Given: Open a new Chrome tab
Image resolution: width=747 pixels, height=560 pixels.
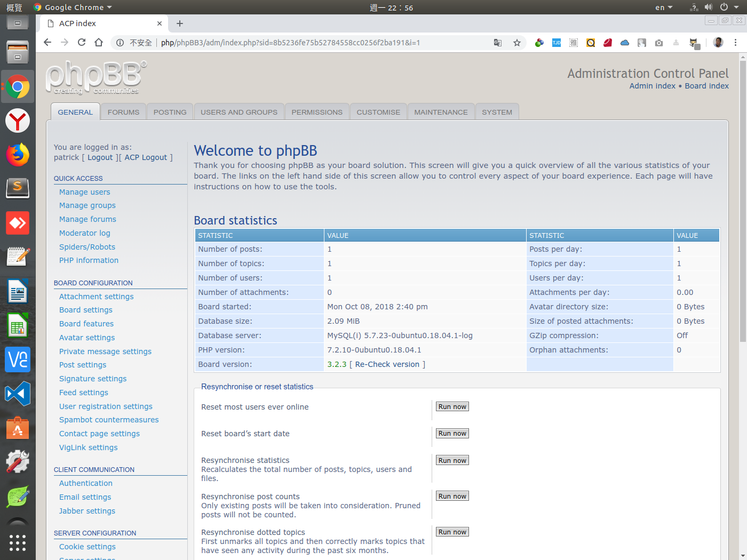Looking at the screenshot, I should (x=180, y=23).
